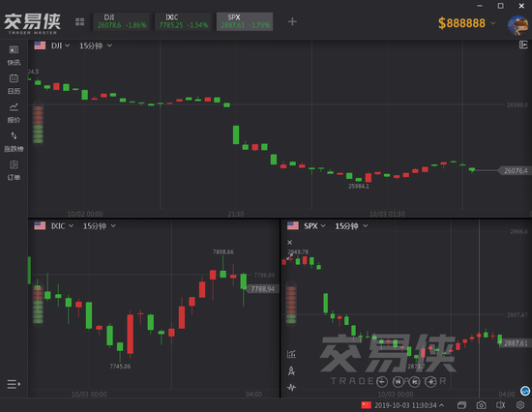Viewport: 532px width, 412px height.
Task: Expand the sidebar menu at bottom left
Action: pos(14,384)
